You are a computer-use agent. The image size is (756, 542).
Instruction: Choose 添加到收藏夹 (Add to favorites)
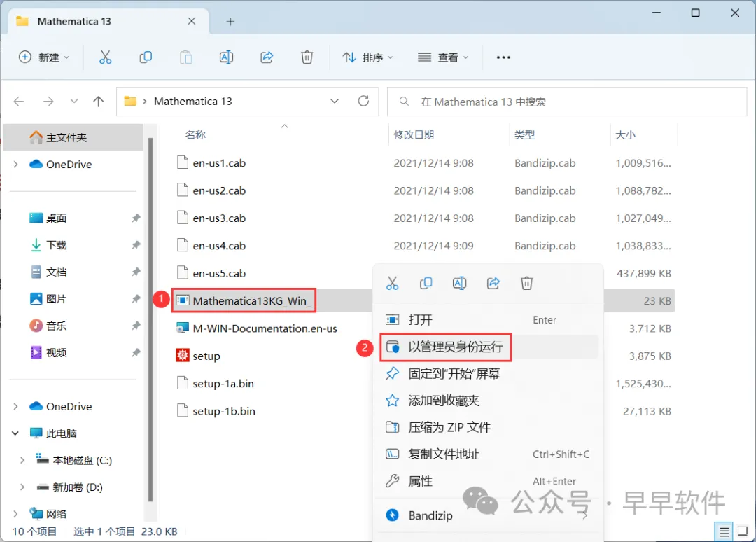(488, 401)
